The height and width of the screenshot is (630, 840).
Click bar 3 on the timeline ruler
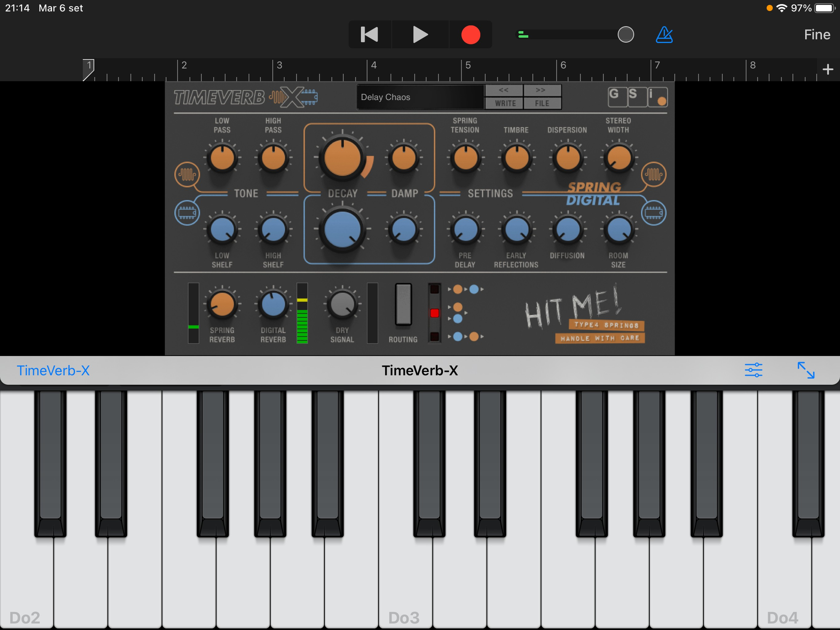click(x=279, y=65)
